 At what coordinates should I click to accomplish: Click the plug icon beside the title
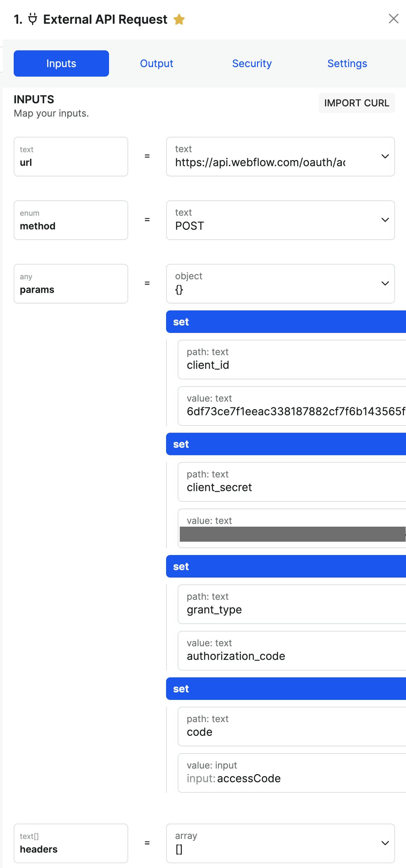32,19
